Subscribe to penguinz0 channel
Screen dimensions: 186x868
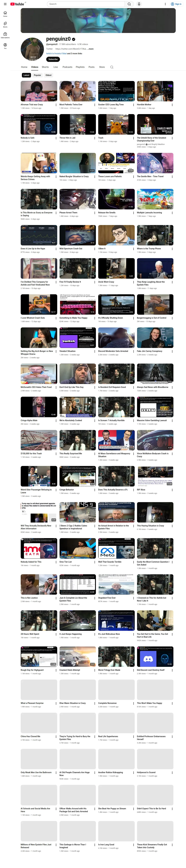(53, 59)
